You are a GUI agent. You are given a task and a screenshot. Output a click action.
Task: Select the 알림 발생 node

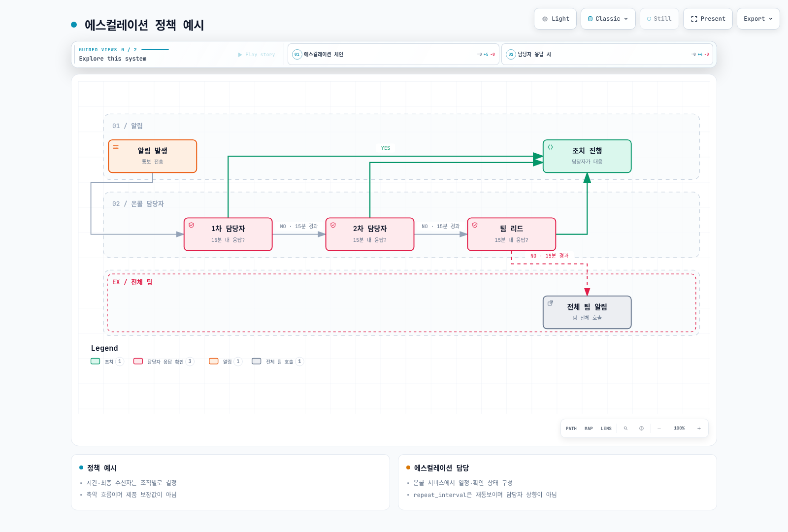153,156
